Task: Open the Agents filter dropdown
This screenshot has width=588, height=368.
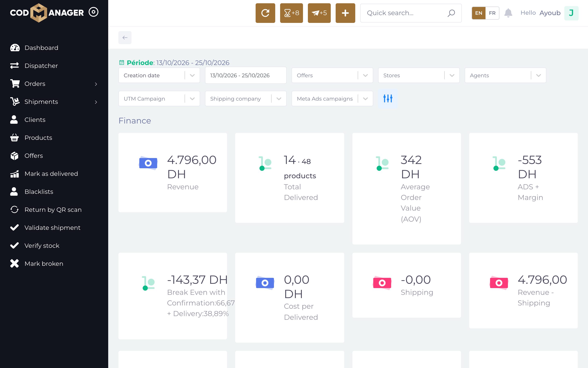Action: pyautogui.click(x=505, y=75)
